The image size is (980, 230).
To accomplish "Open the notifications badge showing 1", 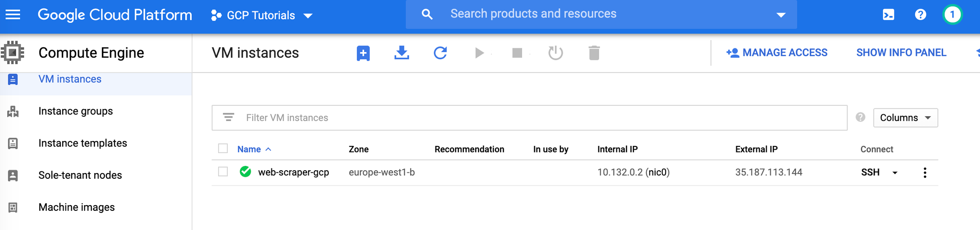I will pyautogui.click(x=952, y=15).
